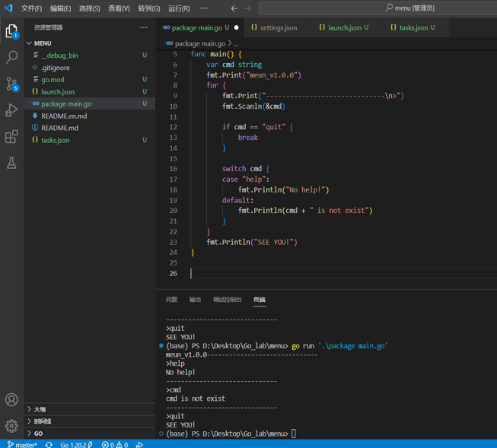The image size is (497, 448).
Task: Open the 文件(F) menu
Action: 31,8
